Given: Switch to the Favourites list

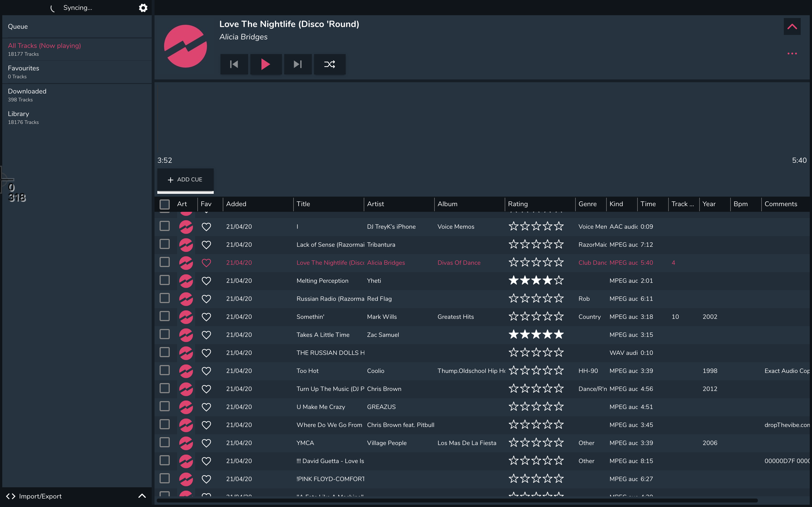Looking at the screenshot, I should [x=23, y=68].
